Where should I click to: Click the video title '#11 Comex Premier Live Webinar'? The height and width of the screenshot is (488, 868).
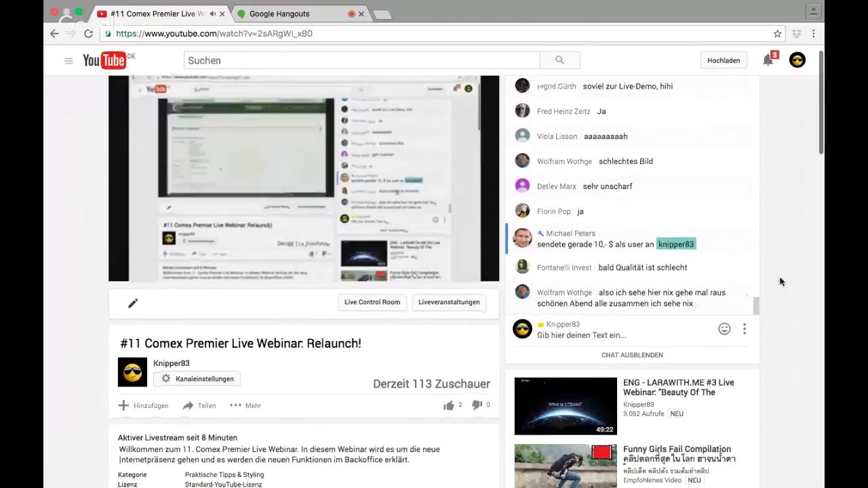(x=241, y=343)
